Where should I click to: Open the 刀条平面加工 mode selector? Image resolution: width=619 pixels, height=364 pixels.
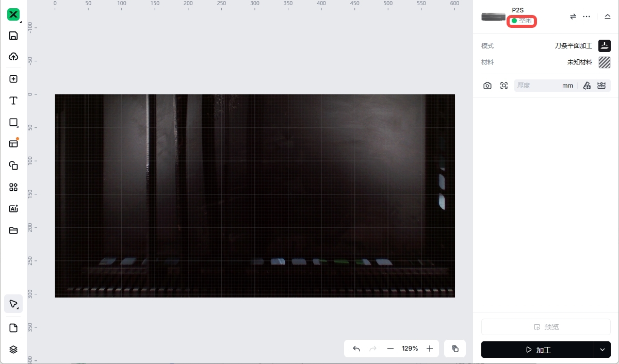coord(604,45)
